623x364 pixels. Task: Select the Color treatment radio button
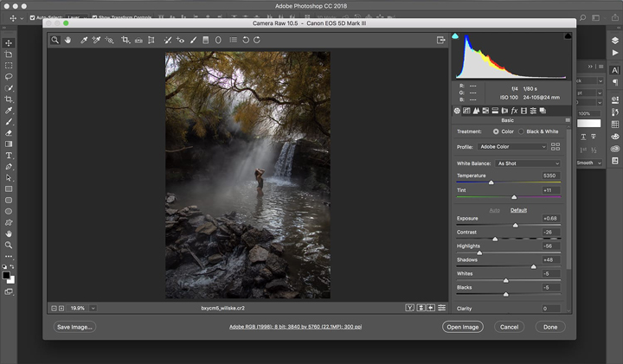(x=496, y=131)
